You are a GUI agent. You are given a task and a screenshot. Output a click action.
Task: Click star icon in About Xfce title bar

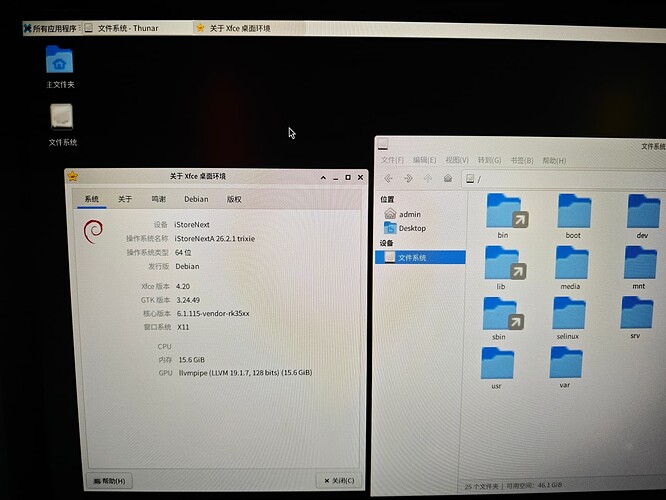pyautogui.click(x=73, y=176)
